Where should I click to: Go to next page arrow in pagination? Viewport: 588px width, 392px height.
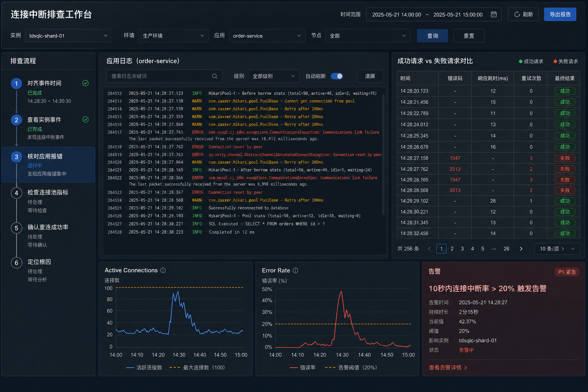521,249
